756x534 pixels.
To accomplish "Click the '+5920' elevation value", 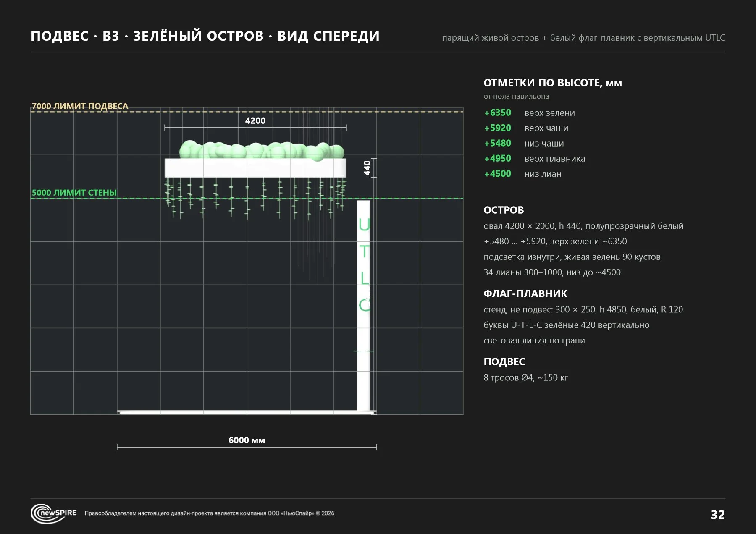I will [498, 128].
